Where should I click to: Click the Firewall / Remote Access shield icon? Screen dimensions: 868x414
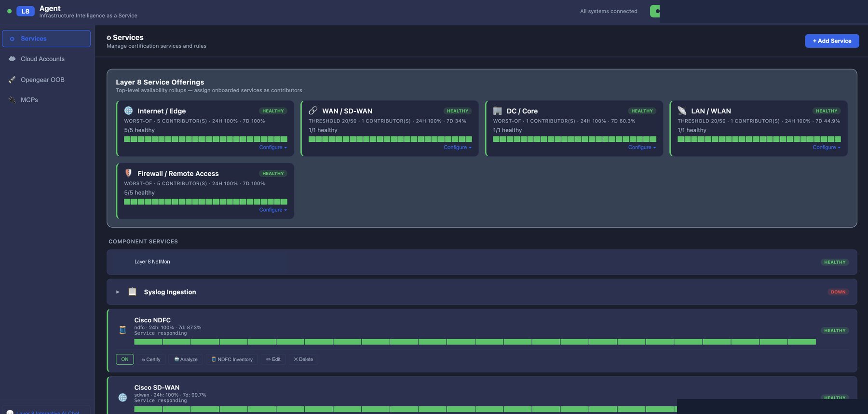[128, 173]
